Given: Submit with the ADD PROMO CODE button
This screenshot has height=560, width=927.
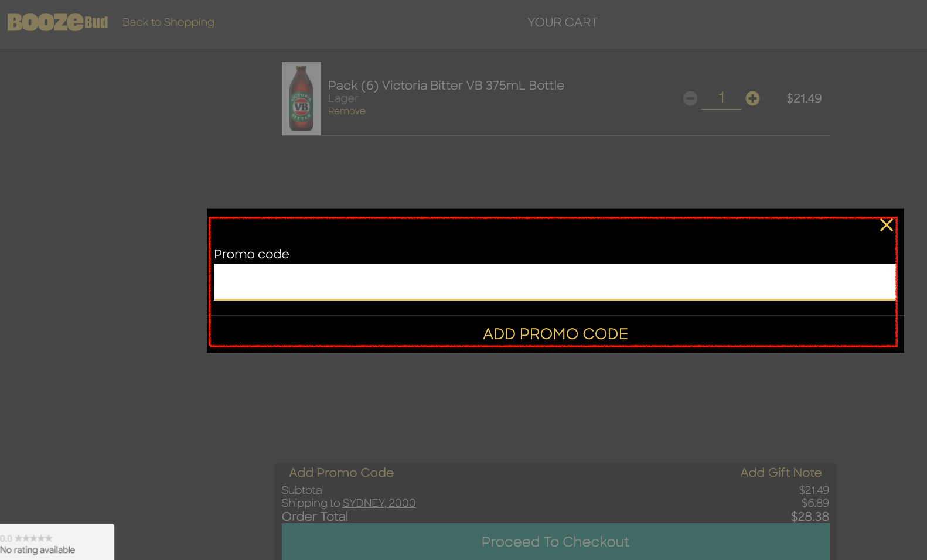Looking at the screenshot, I should pyautogui.click(x=555, y=334).
